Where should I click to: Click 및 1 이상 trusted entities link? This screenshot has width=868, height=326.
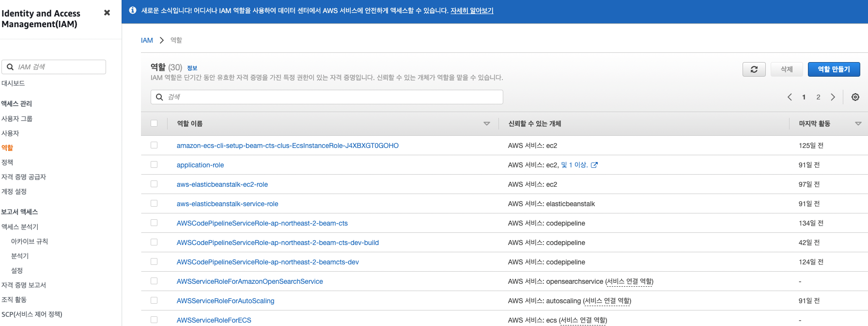(574, 165)
